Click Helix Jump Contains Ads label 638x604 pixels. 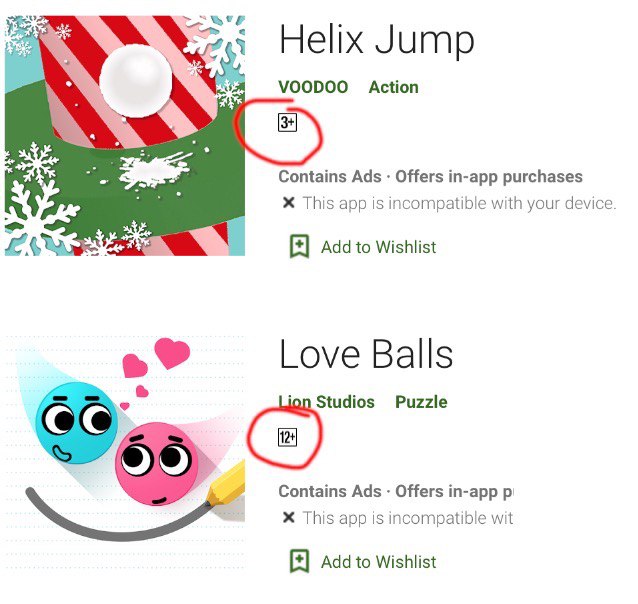[x=330, y=177]
